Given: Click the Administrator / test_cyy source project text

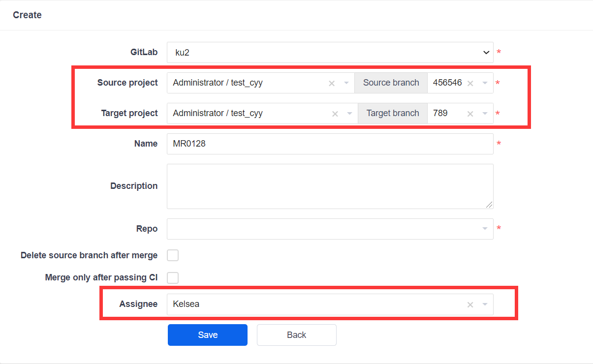Looking at the screenshot, I should tap(218, 83).
